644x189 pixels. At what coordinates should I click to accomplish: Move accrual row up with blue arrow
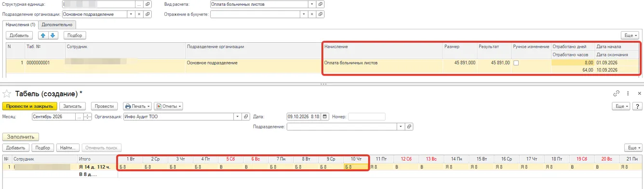(43, 35)
